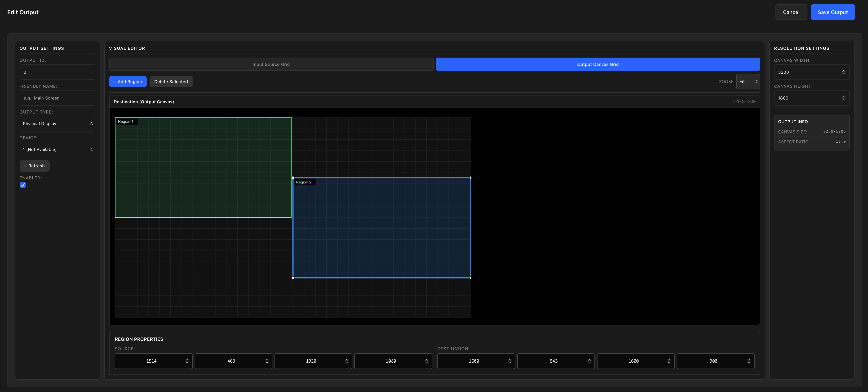This screenshot has height=392, width=868.
Task: Click the Save Output button
Action: (x=833, y=12)
